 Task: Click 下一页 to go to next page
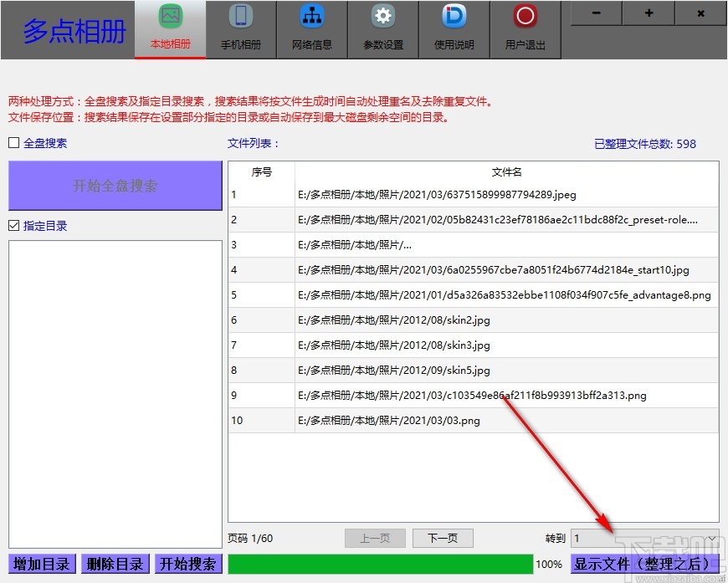pyautogui.click(x=443, y=538)
